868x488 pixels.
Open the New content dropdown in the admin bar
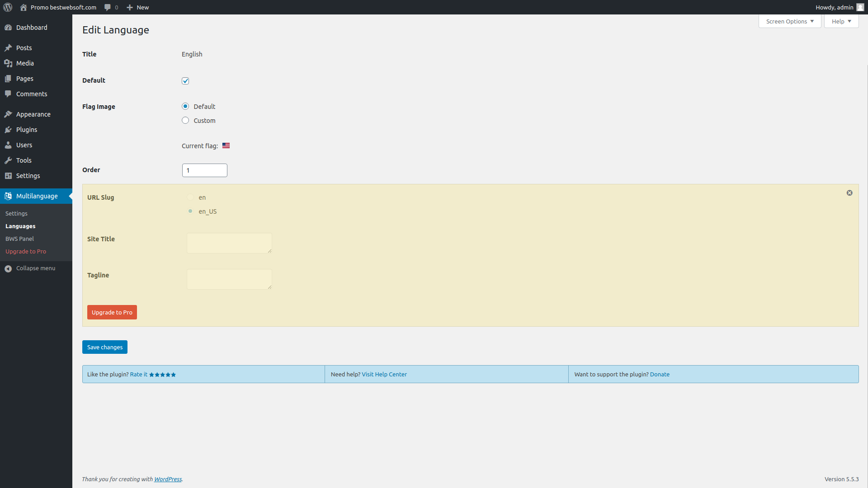[138, 7]
